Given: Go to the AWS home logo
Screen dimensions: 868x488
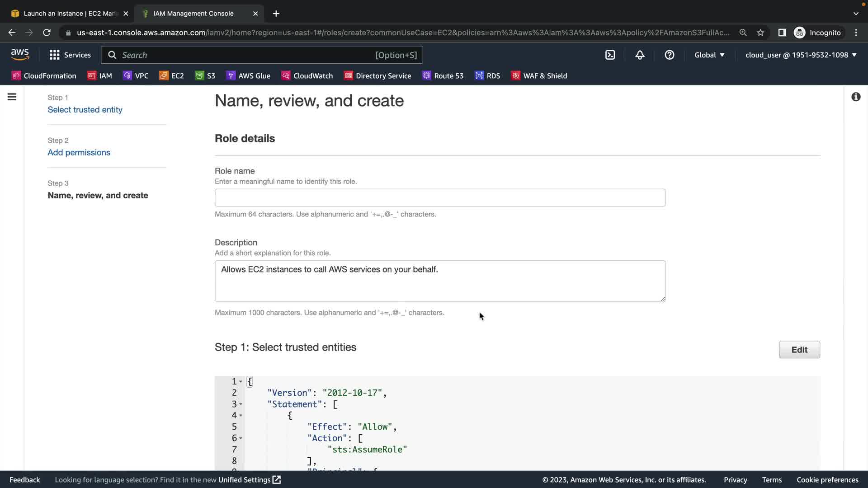Looking at the screenshot, I should point(20,55).
